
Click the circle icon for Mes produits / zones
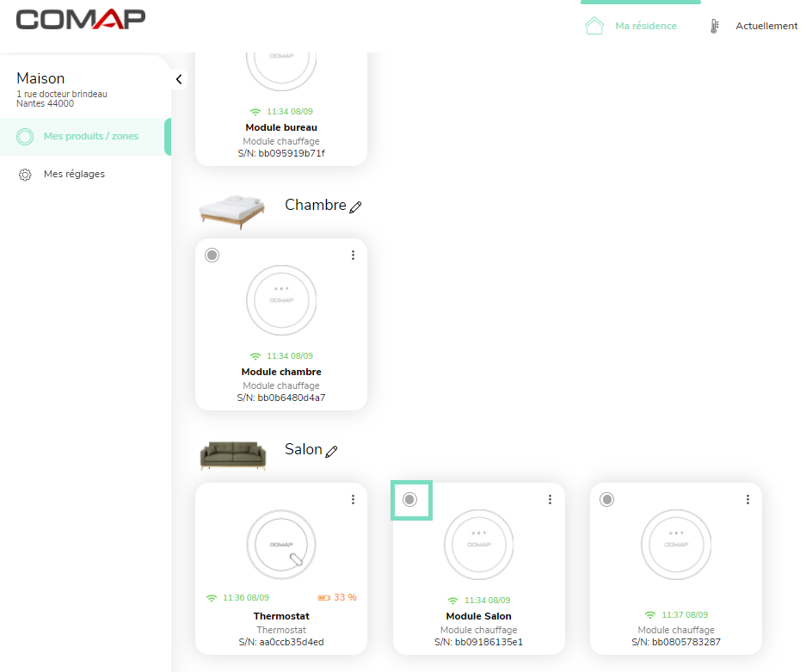[25, 136]
